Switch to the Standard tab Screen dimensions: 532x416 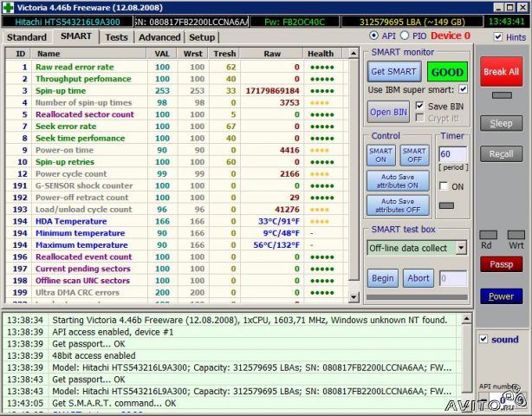(x=27, y=37)
